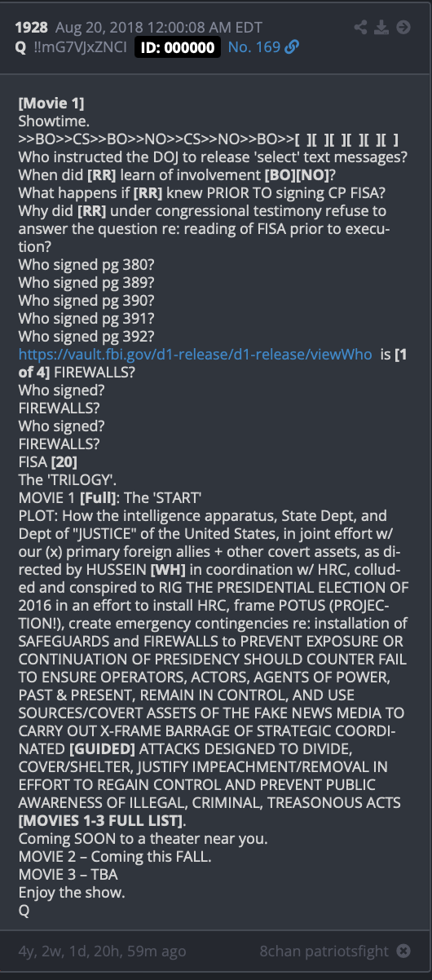Image resolution: width=432 pixels, height=980 pixels.
Task: Click the '4y, 2w, 1d' relative time text
Action: [x=102, y=951]
